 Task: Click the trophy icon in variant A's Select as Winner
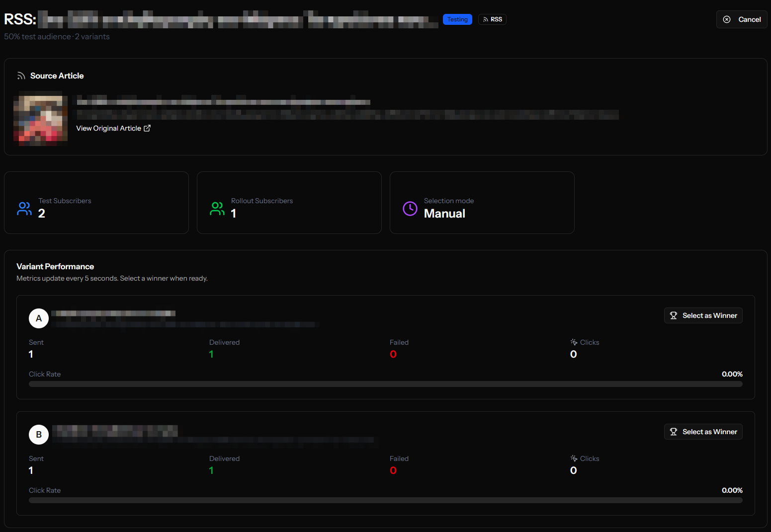coord(674,315)
